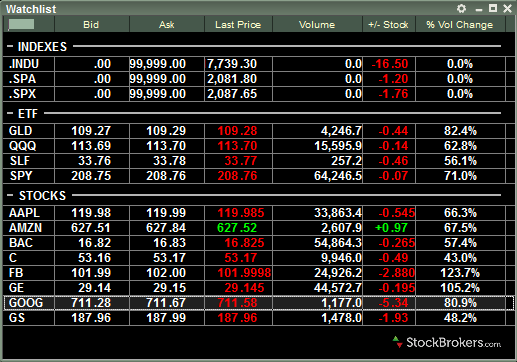The width and height of the screenshot is (517, 362).
Task: Select the GOOG symbol
Action: coord(26,303)
